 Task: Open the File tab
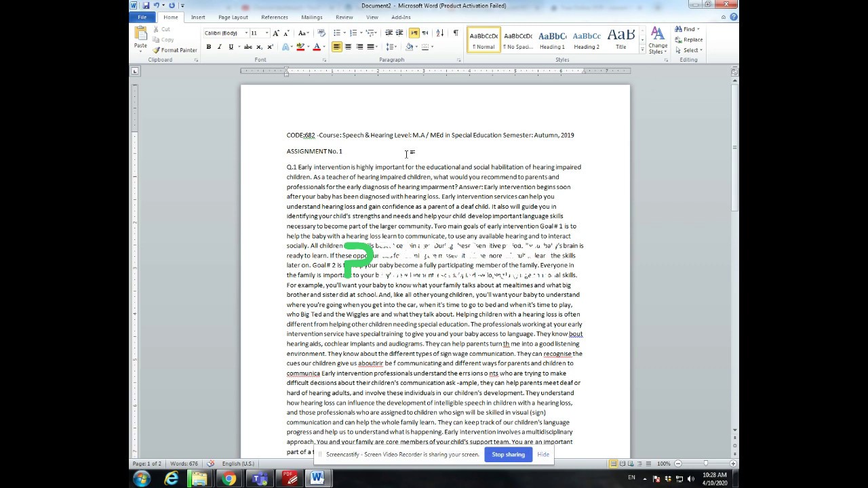[142, 17]
